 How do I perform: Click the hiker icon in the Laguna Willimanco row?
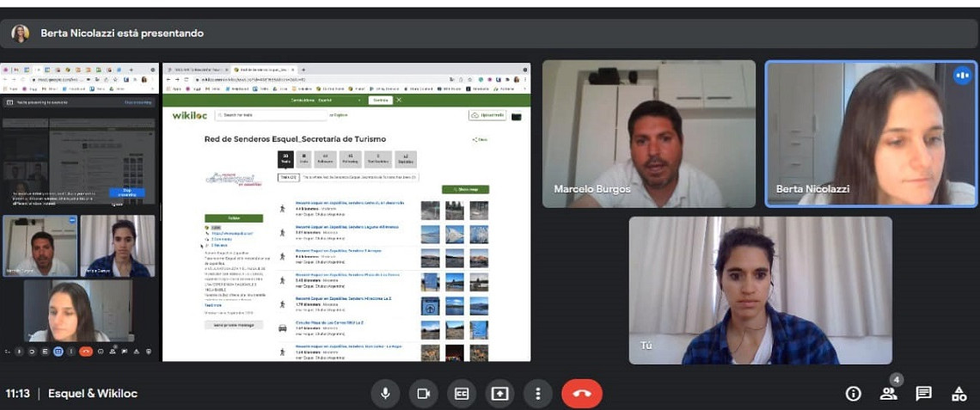[283, 232]
